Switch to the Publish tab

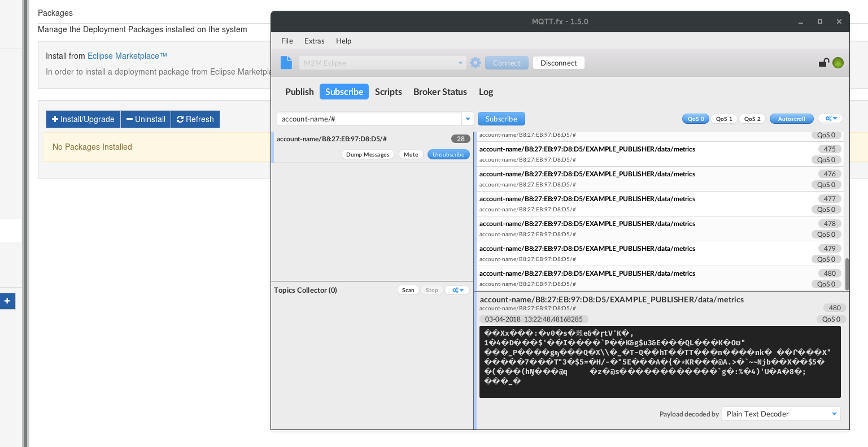tap(299, 92)
